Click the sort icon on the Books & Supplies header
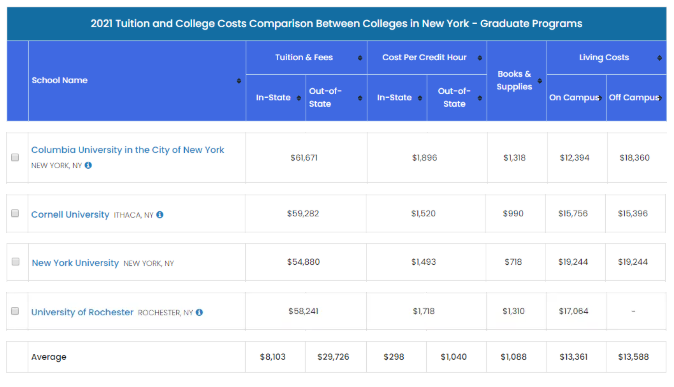The width and height of the screenshot is (674, 387). [x=540, y=81]
